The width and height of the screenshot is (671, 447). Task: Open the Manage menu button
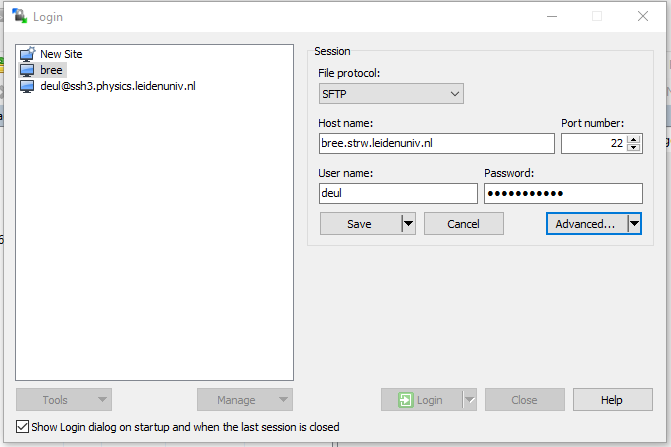pos(244,400)
